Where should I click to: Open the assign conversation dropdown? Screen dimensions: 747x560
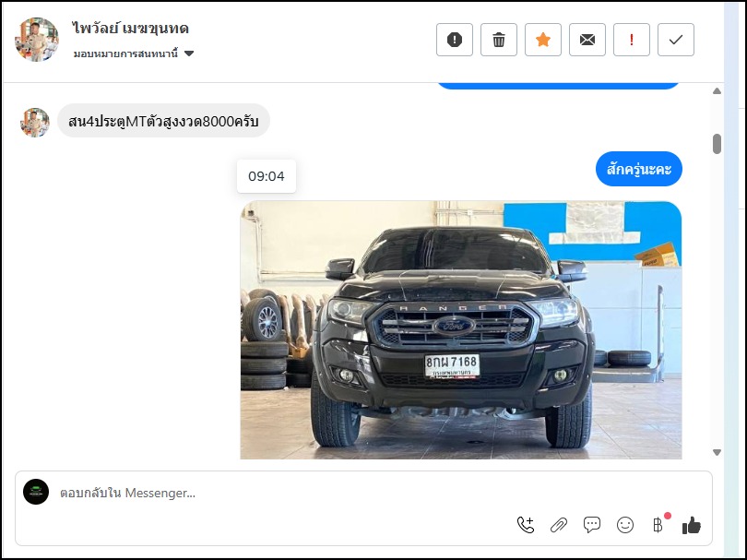click(134, 54)
